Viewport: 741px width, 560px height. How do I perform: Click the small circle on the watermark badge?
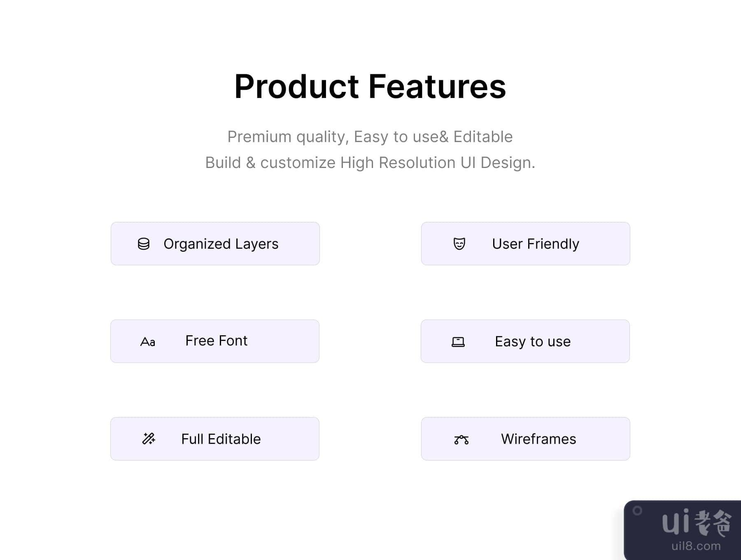(637, 511)
